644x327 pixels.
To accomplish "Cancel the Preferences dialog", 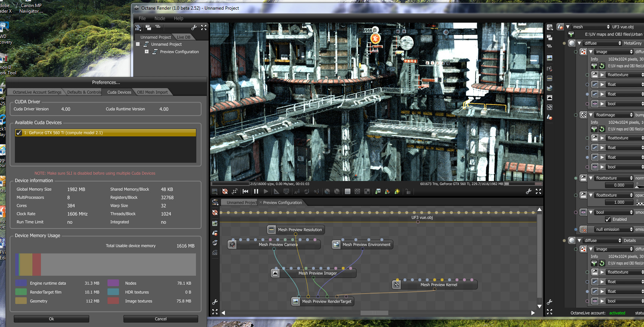I will 161,319.
